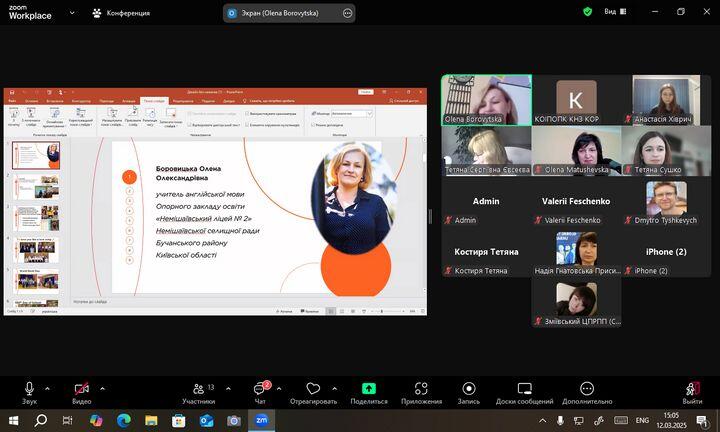Open Вид view layout menu
The image size is (720, 432).
(x=615, y=12)
